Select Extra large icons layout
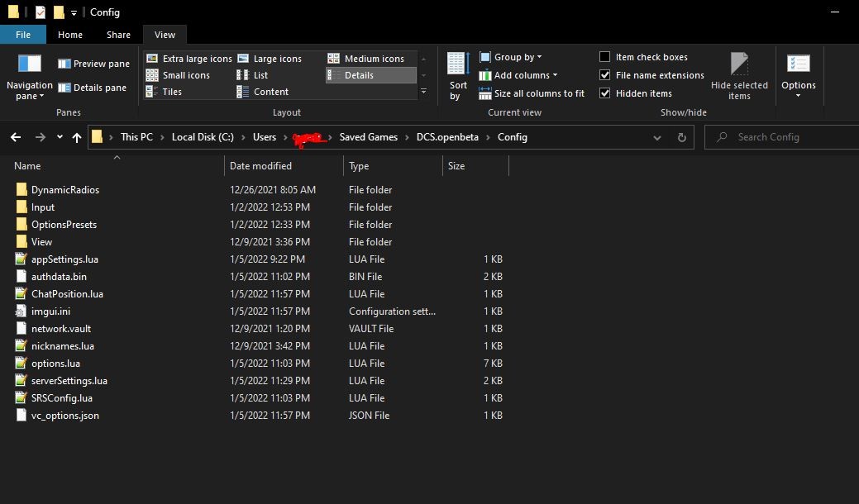Viewport: 859px width, 504px height. [189, 59]
